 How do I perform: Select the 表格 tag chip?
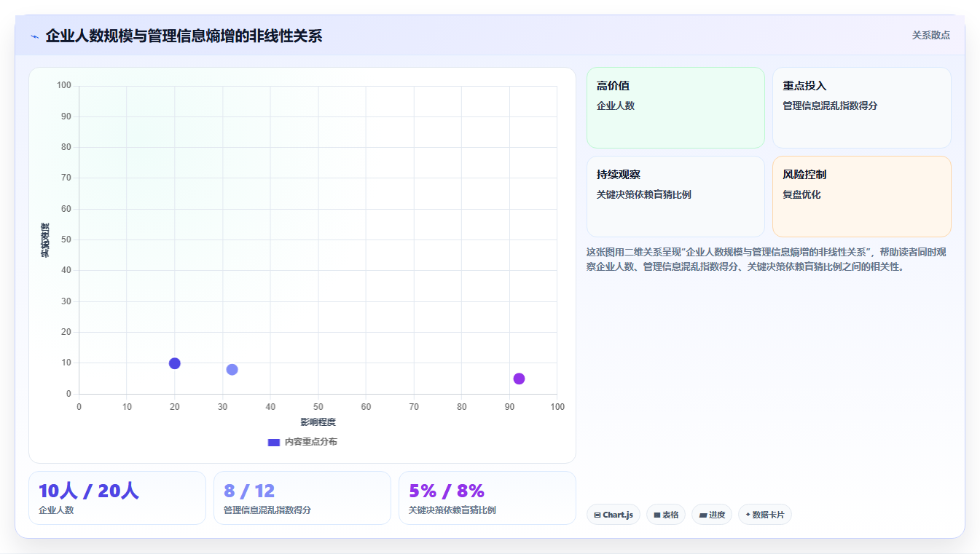coord(666,515)
